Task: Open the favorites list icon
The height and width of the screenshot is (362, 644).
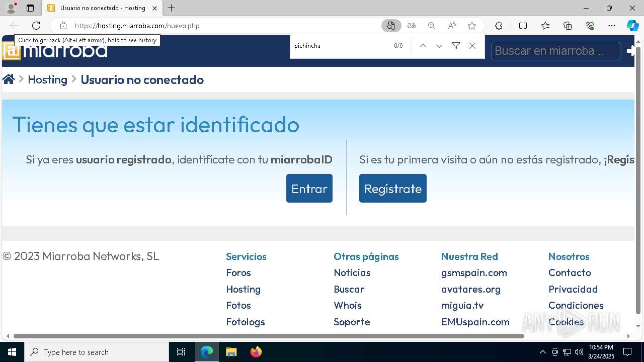Action: click(x=545, y=26)
